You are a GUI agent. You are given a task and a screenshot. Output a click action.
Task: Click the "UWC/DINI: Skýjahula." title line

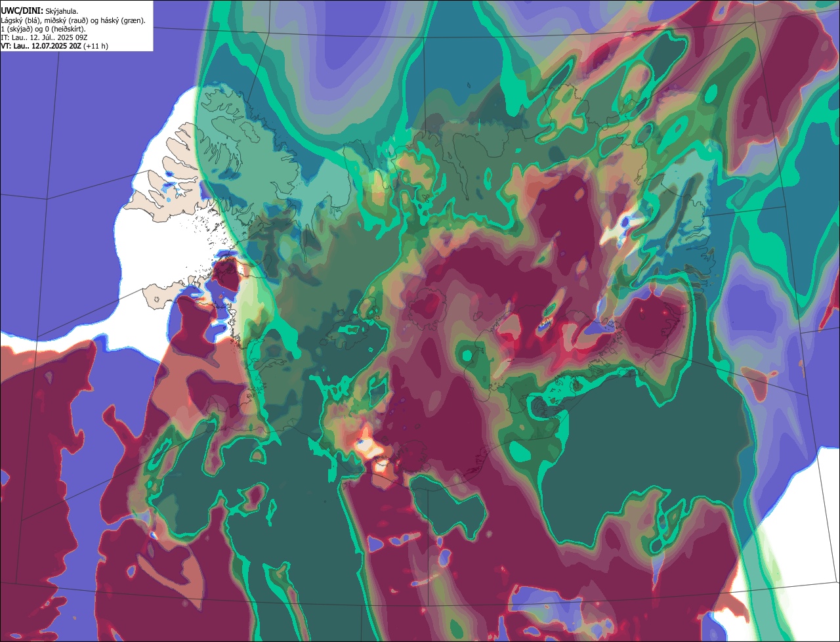(x=39, y=11)
